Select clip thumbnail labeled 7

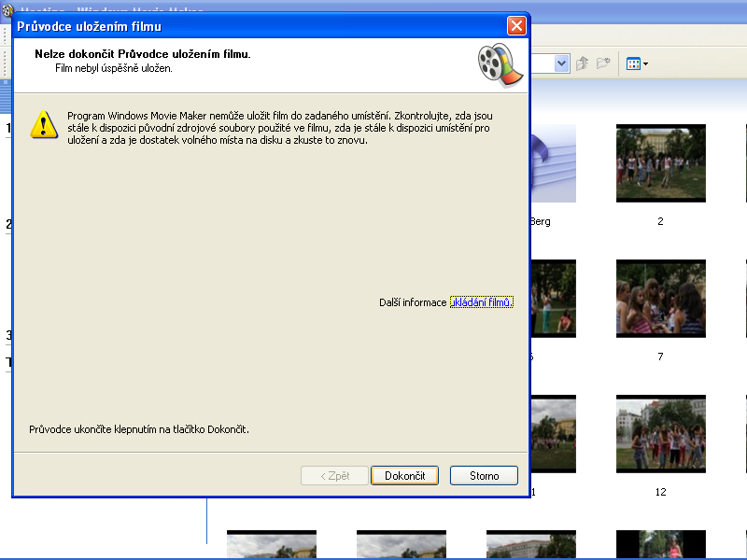point(661,299)
